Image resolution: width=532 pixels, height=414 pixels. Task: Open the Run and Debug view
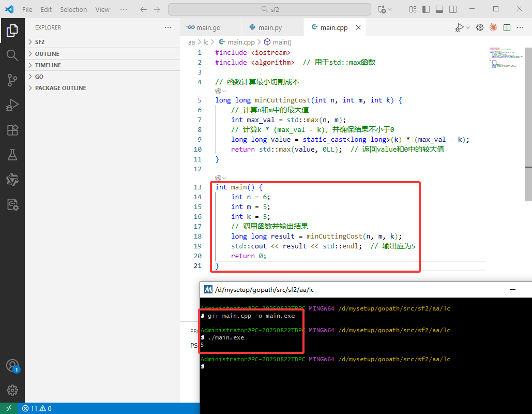12,105
